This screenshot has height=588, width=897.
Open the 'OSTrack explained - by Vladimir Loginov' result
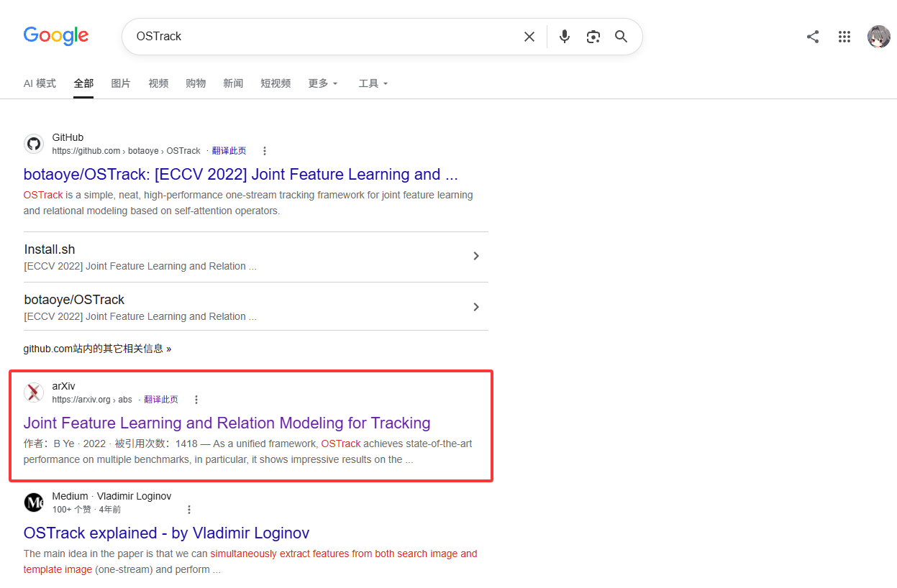[167, 533]
